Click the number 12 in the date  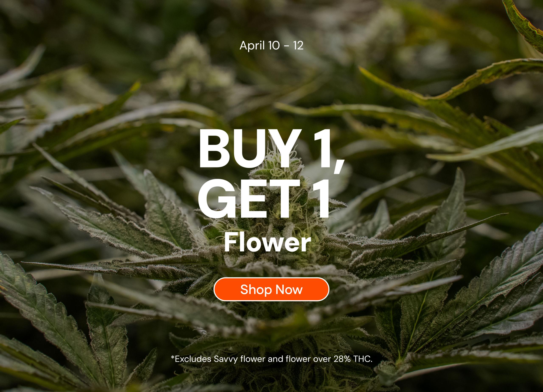pyautogui.click(x=298, y=45)
